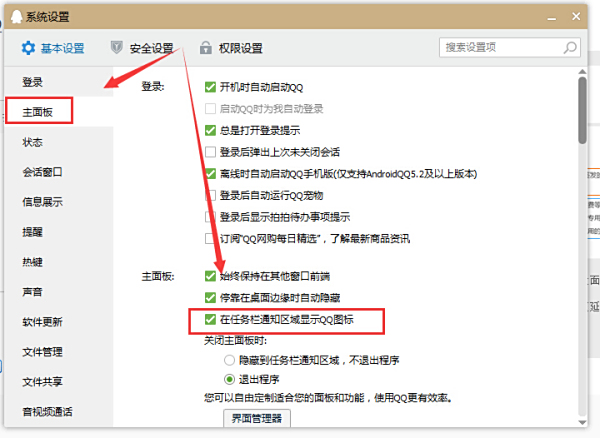
Task: Click the QQ penguin icon in title bar
Action: point(16,17)
